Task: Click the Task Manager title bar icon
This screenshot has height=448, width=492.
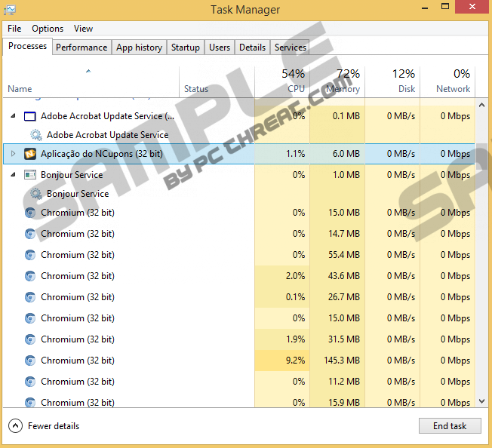Action: (10, 10)
